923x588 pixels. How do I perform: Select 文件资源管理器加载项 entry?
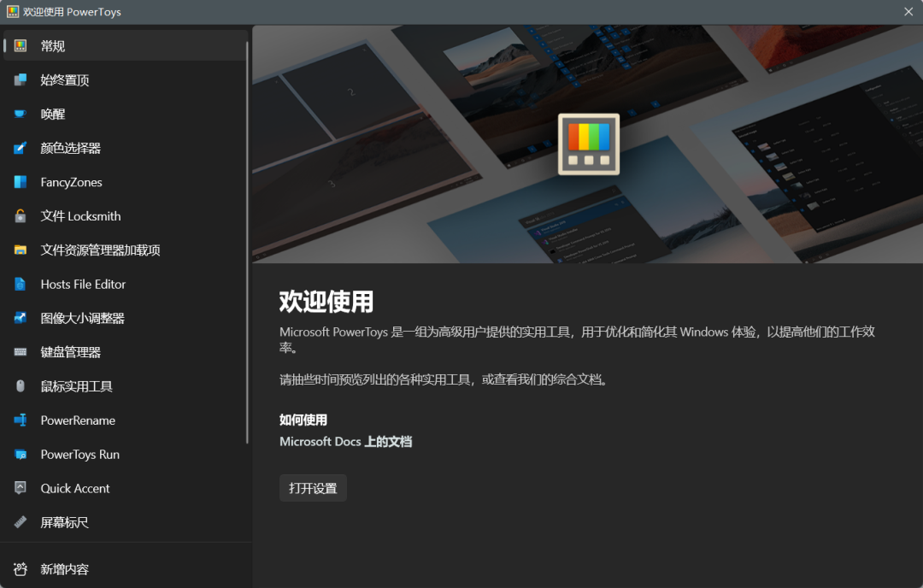pyautogui.click(x=126, y=250)
